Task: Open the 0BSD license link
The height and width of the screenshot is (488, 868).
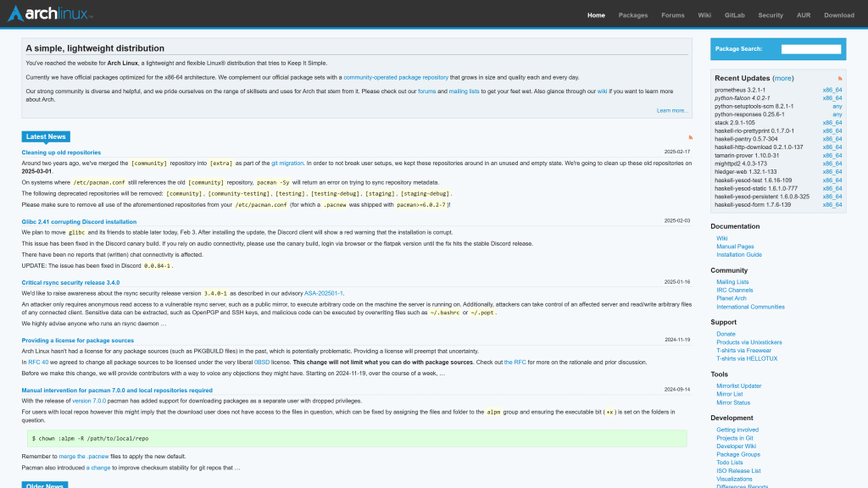Action: [262, 363]
